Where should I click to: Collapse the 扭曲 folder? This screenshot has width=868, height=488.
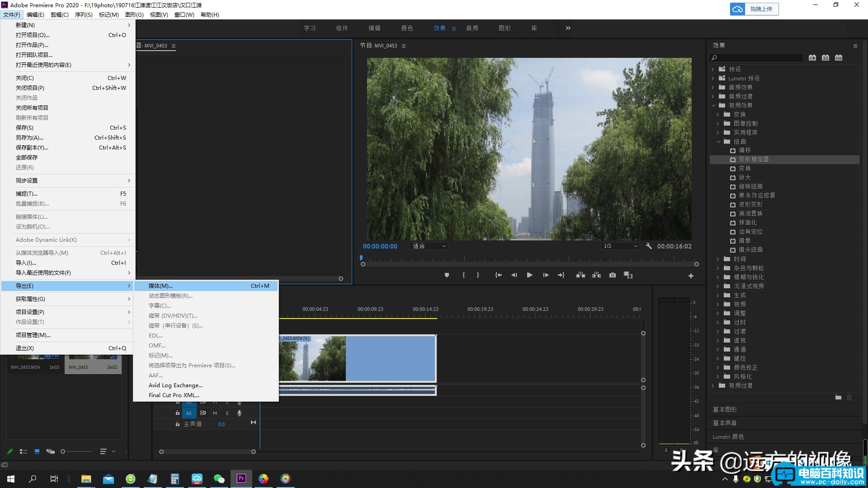point(718,141)
